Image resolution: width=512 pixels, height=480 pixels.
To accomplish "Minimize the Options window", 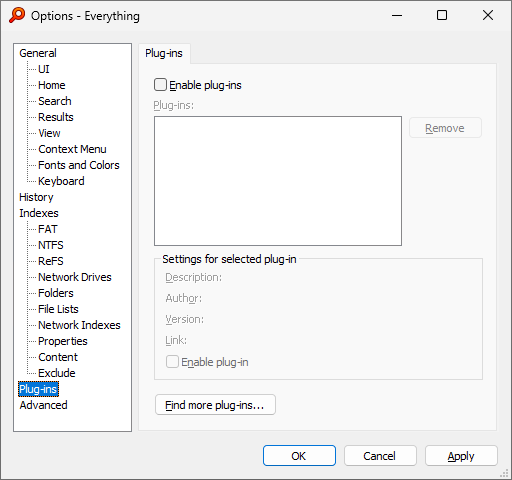I will point(397,15).
